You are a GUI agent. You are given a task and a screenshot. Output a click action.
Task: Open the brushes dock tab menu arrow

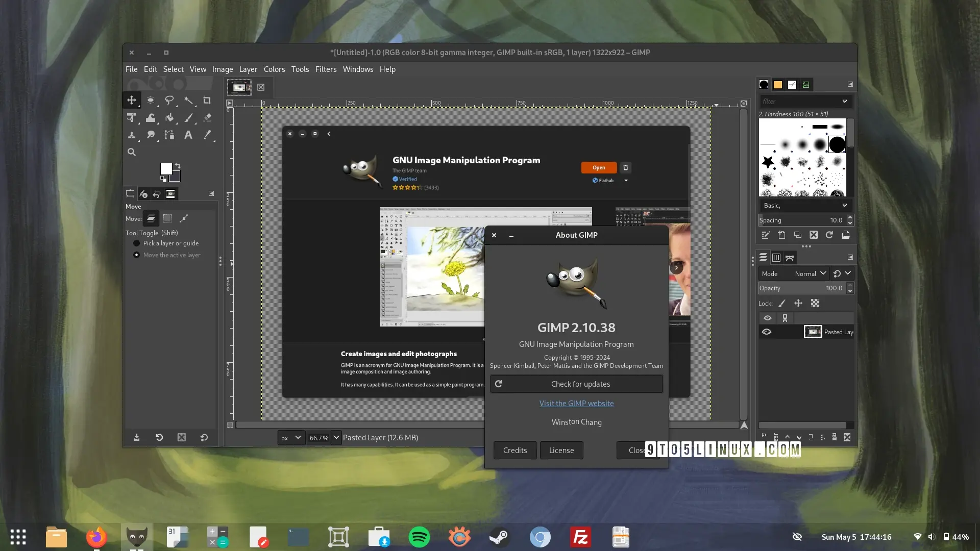pyautogui.click(x=850, y=84)
